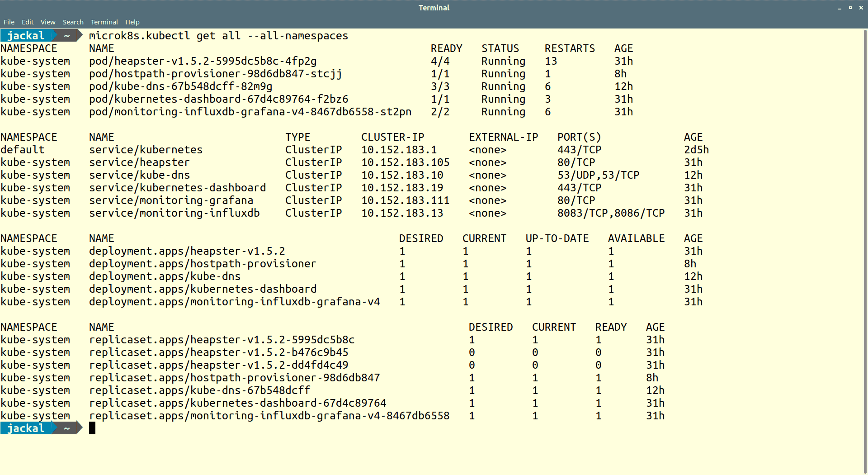The height and width of the screenshot is (475, 868).
Task: Click pod/kubernetes-dashboard-67d4c89764-f2bz6 entry
Action: [x=218, y=99]
